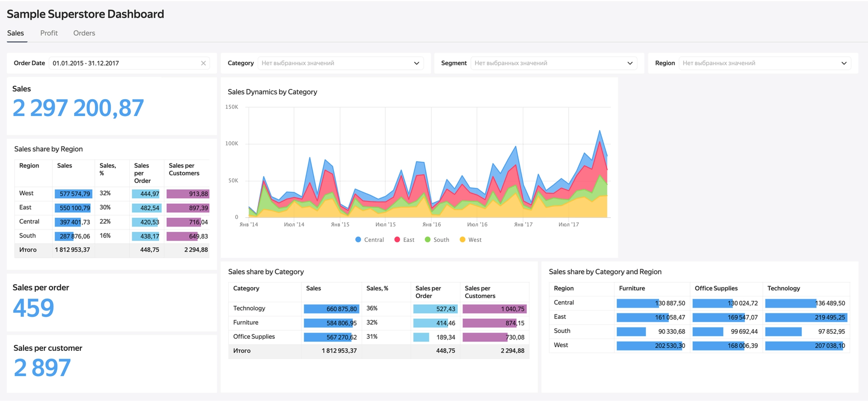868x402 pixels.
Task: Clear the Order Date filter with X icon
Action: pos(203,63)
